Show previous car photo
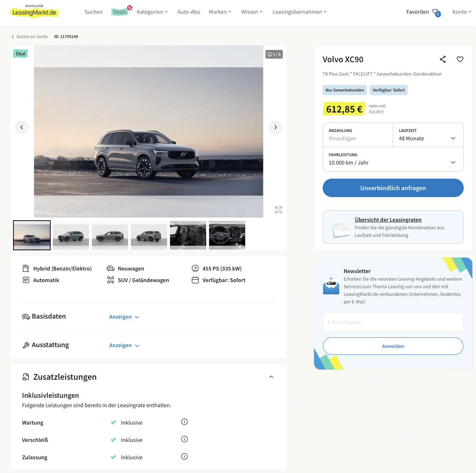This screenshot has height=473, width=476. click(x=22, y=127)
